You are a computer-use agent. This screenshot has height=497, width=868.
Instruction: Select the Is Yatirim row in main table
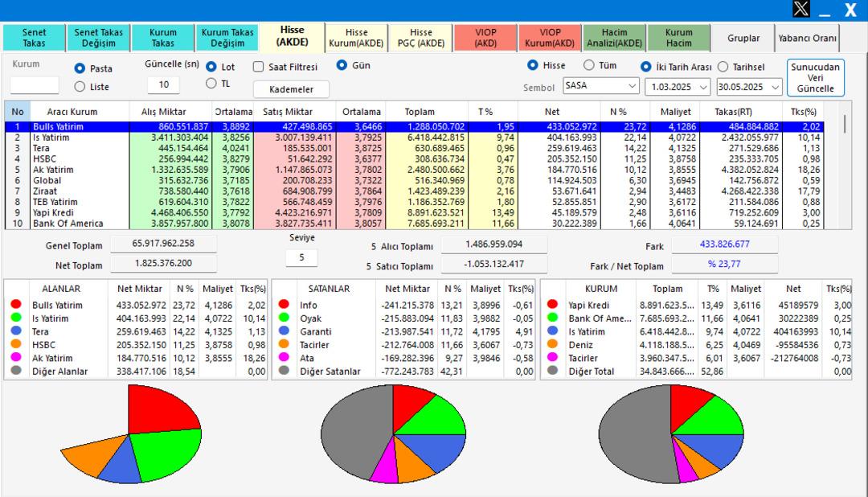(x=414, y=138)
